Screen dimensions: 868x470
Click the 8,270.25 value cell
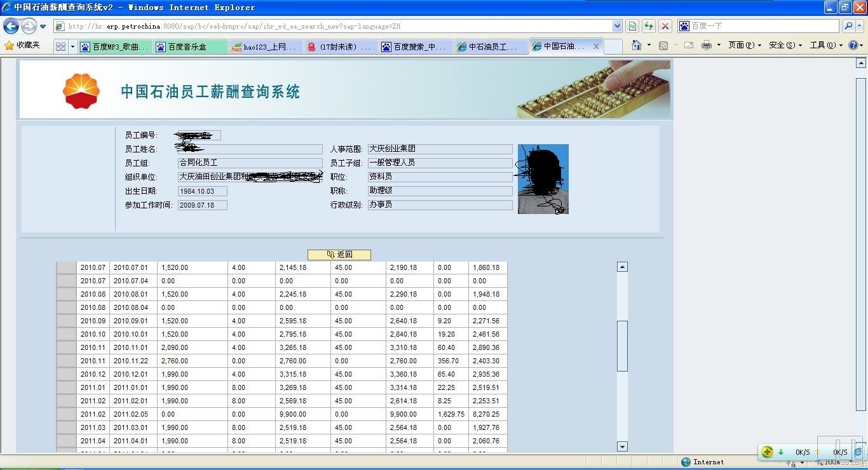[x=488, y=414]
